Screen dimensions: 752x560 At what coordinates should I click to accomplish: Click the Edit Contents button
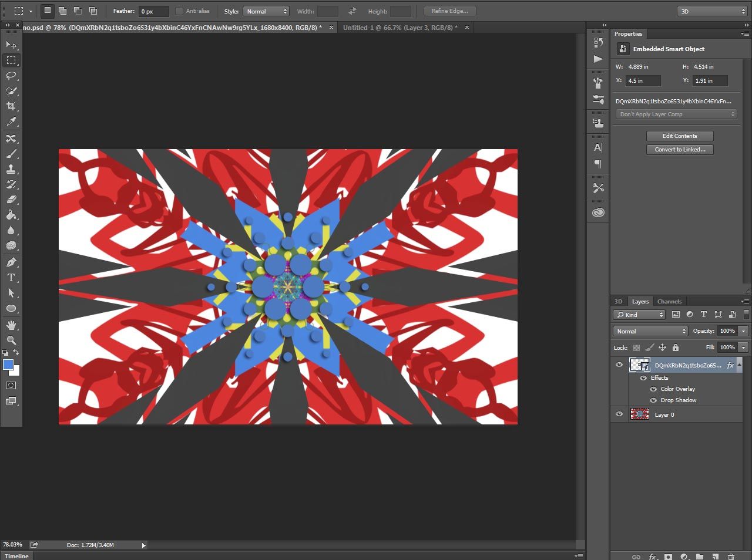tap(680, 136)
